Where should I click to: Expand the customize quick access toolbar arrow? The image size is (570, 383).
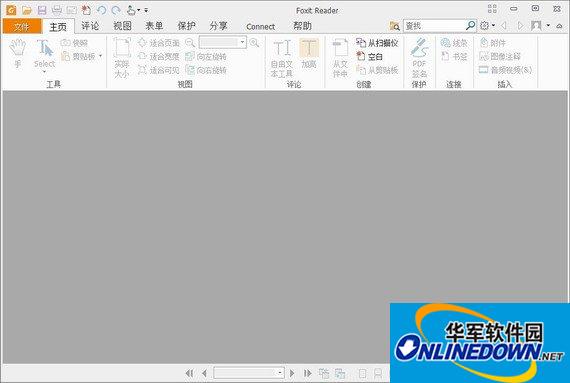146,11
